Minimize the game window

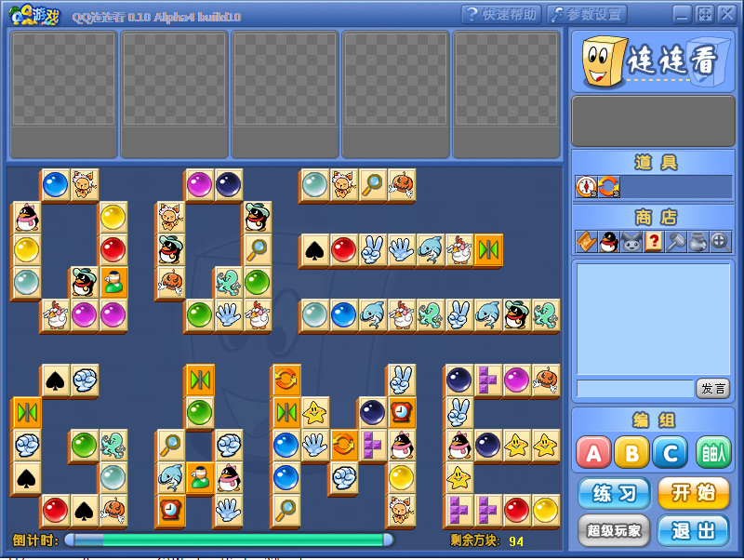[x=682, y=15]
